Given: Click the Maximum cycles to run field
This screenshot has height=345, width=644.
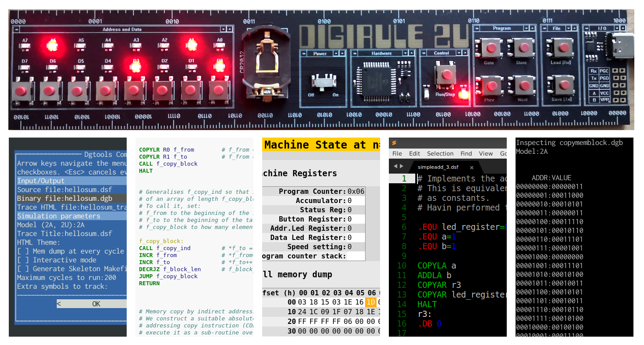Looking at the screenshot, I should tap(72, 278).
